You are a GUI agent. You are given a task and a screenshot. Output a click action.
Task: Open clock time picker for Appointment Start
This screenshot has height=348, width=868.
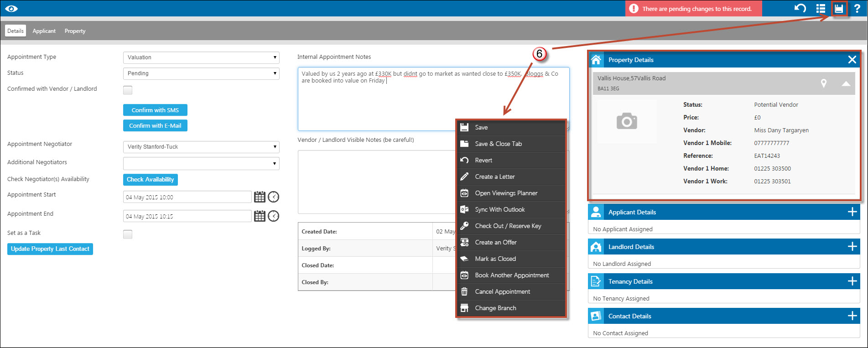tap(273, 197)
